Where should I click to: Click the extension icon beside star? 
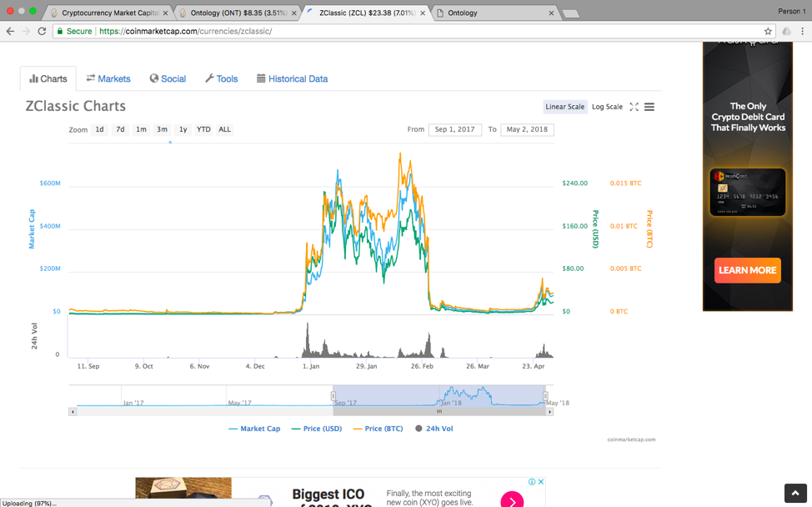click(787, 31)
